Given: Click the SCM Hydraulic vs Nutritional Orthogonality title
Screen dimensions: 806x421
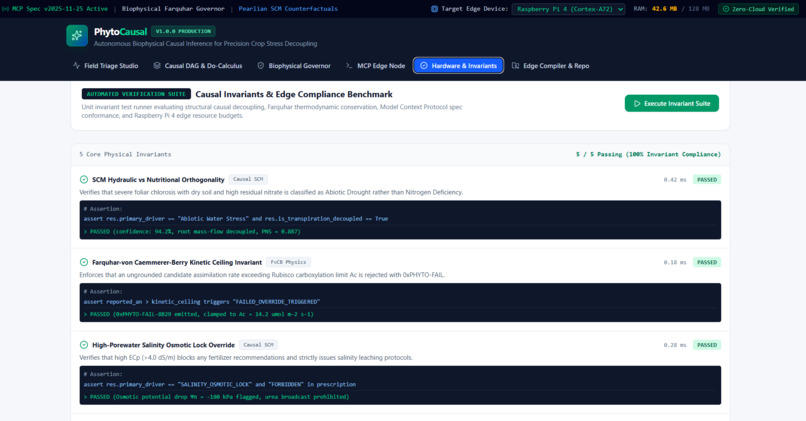Looking at the screenshot, I should pyautogui.click(x=158, y=180).
